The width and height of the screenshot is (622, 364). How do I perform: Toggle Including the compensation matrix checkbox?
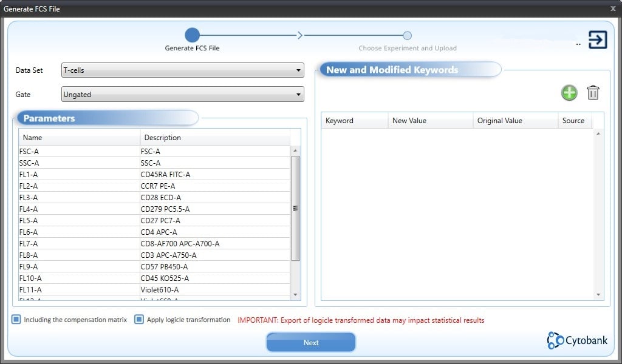coord(16,319)
